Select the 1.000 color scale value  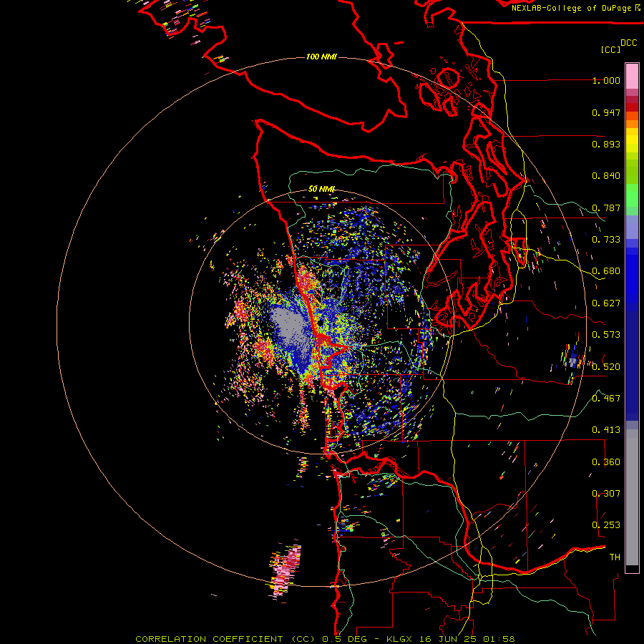pos(606,80)
